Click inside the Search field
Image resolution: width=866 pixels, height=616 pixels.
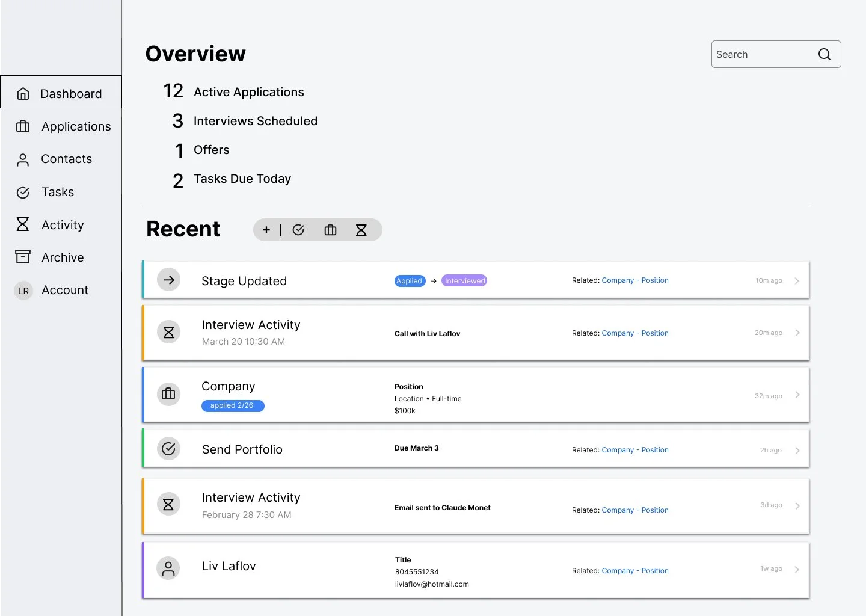[x=758, y=54]
